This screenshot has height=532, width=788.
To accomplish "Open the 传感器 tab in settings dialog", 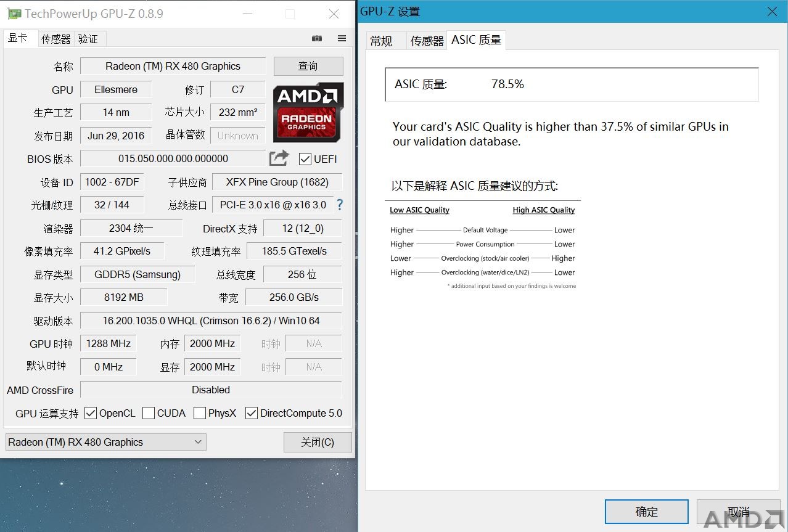I will point(427,41).
